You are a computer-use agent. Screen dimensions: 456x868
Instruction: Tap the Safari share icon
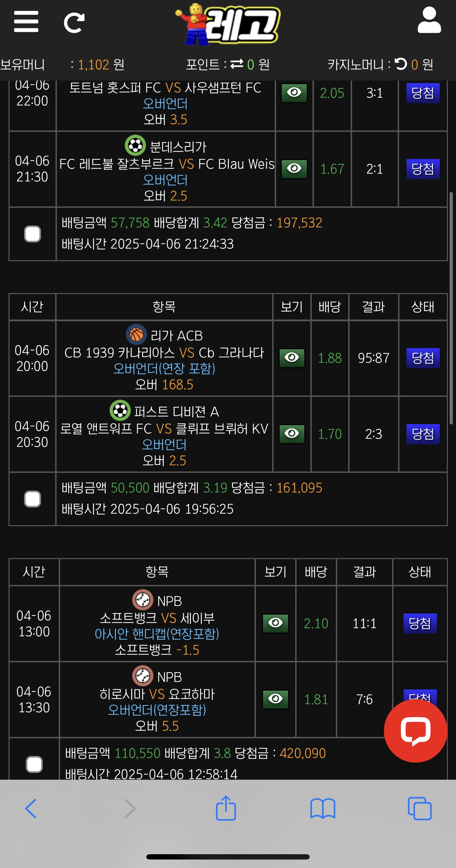pyautogui.click(x=226, y=808)
